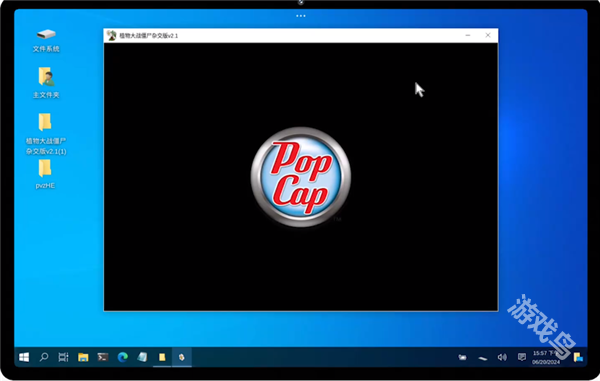Open the notepad-like app icon next to Edge

(142, 357)
